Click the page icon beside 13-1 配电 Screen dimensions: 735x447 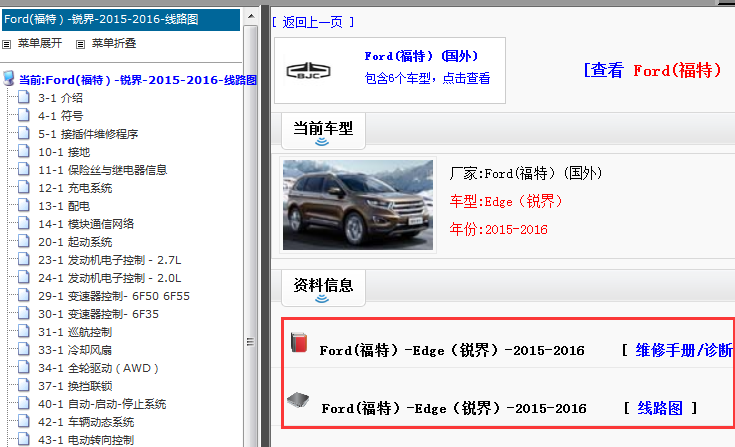point(23,205)
